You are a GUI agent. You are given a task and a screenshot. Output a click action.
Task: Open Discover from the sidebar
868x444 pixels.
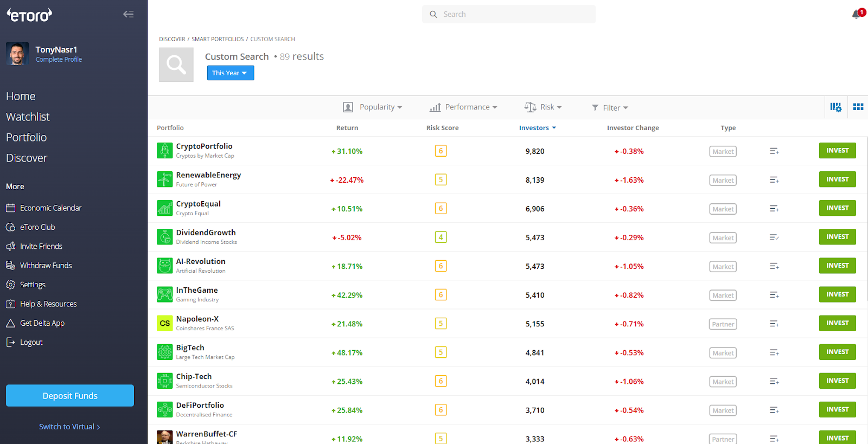27,158
